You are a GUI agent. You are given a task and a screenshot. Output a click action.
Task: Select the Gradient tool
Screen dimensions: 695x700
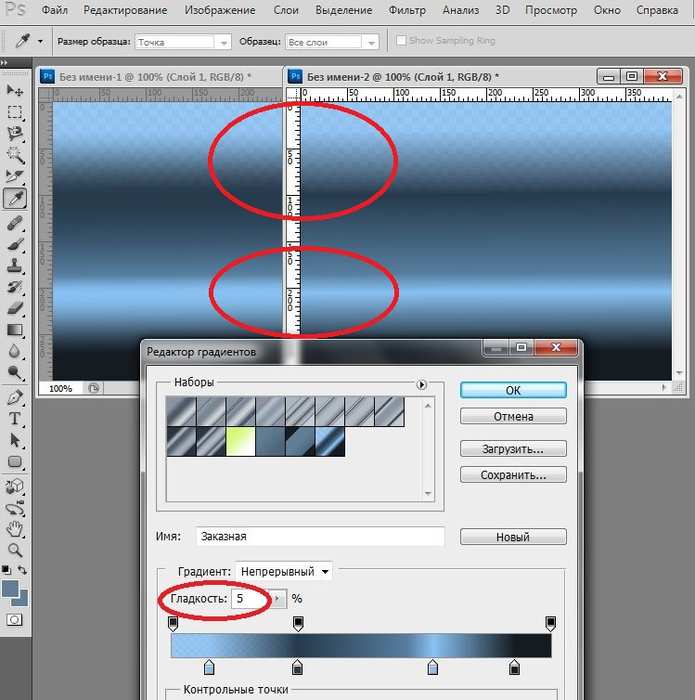tap(15, 330)
